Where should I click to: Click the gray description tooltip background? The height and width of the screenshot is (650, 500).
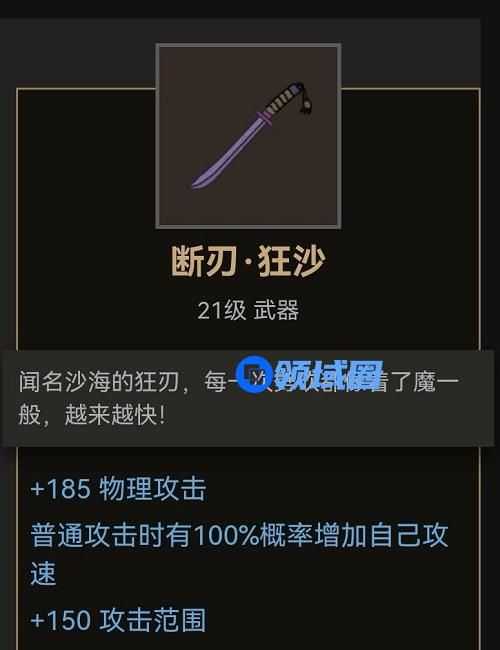tap(248, 398)
